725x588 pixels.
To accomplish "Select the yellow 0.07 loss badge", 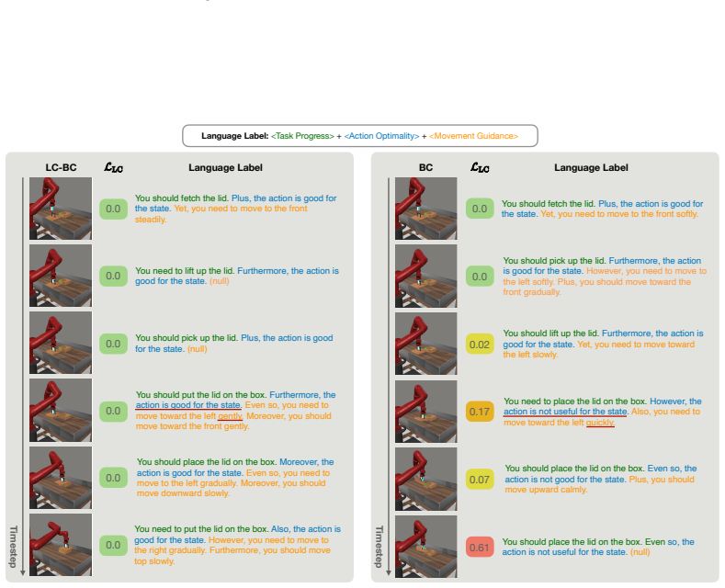I will [x=480, y=480].
